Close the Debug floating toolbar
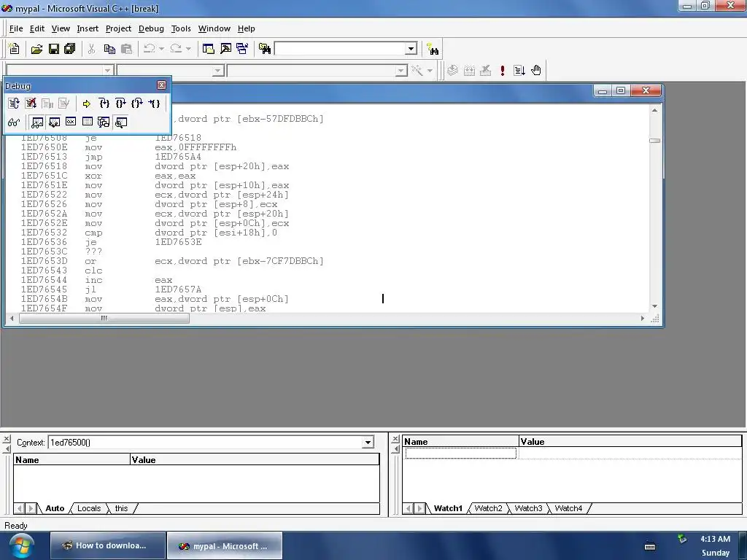Image resolution: width=747 pixels, height=560 pixels. (161, 85)
